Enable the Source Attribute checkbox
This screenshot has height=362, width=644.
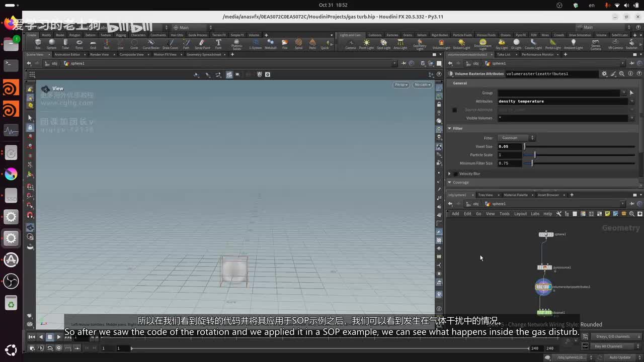coord(454,110)
